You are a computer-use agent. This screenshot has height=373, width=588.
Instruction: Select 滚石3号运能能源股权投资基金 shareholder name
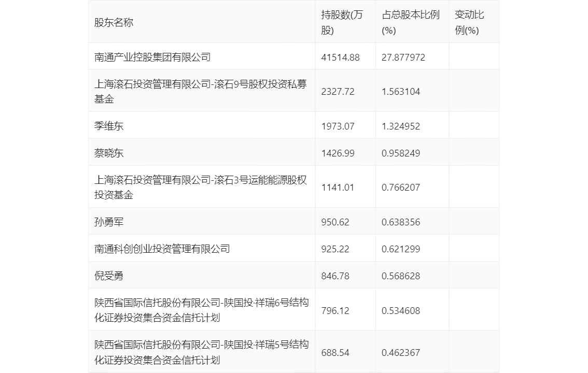pos(201,187)
